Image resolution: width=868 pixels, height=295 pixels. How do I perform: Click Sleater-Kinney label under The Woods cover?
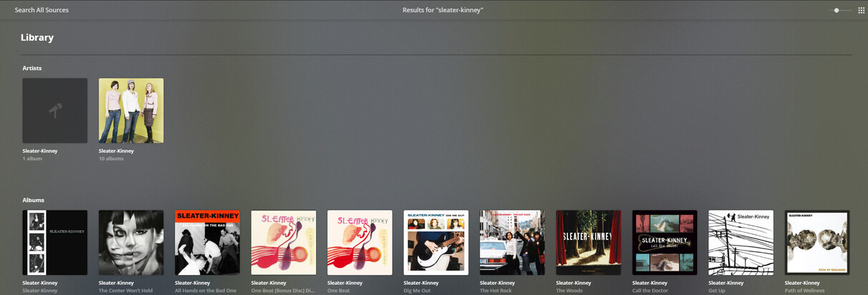coord(573,283)
